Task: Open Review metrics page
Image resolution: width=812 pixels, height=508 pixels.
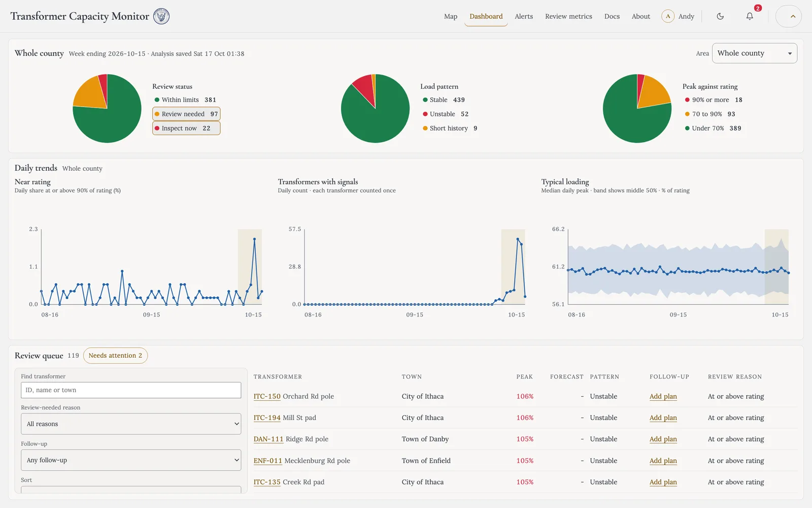Action: point(568,16)
